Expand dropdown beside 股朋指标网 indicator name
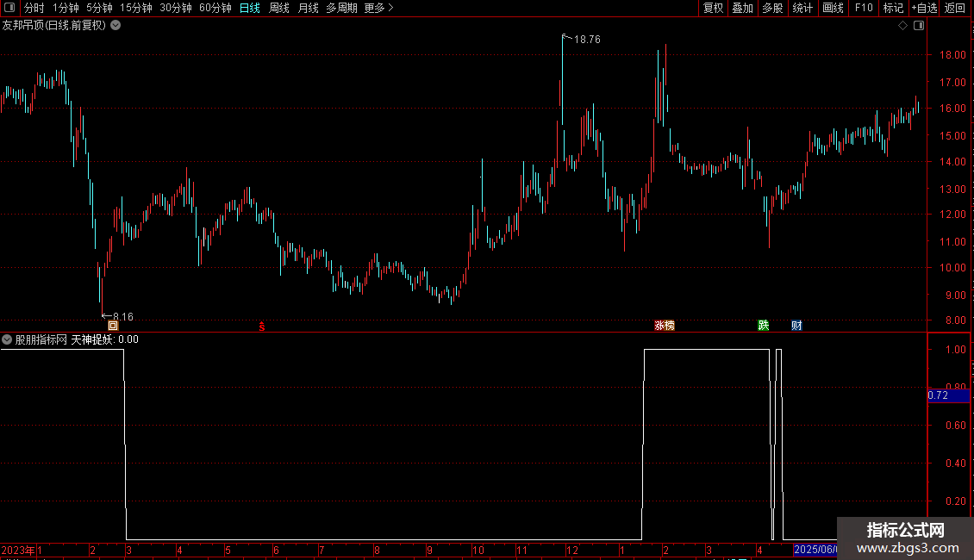 (x=7, y=339)
